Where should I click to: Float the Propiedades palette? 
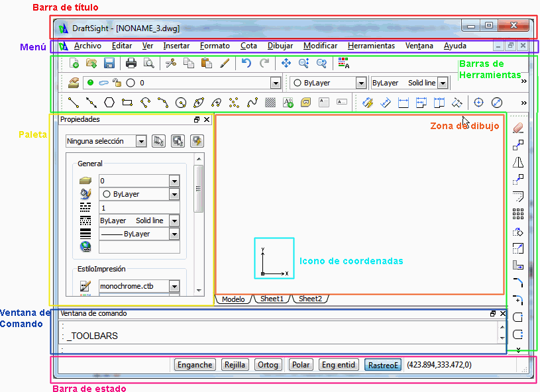[x=197, y=119]
